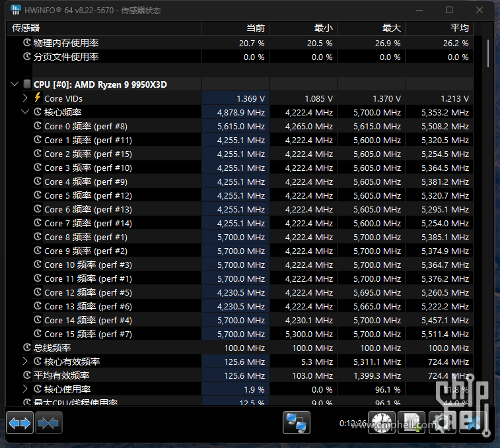Click 5,311.1 MHz maximum effective frequency value
This screenshot has height=448, width=500.
click(377, 362)
